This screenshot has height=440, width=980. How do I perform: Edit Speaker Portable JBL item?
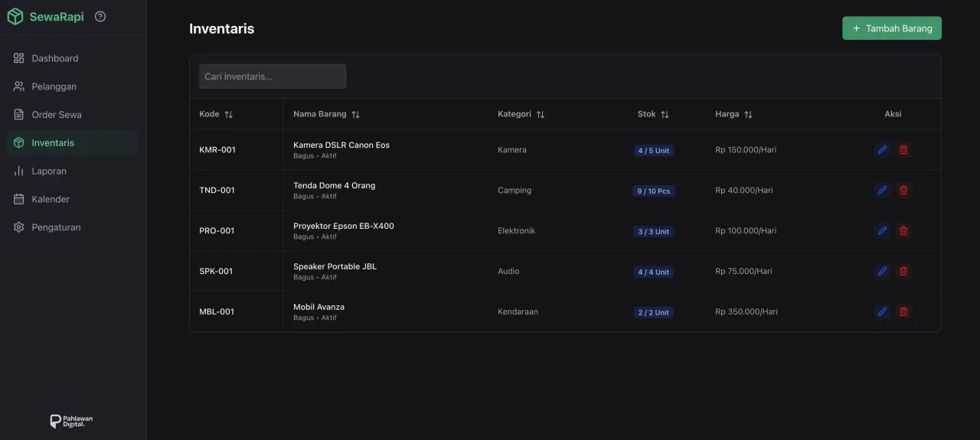[x=882, y=271]
